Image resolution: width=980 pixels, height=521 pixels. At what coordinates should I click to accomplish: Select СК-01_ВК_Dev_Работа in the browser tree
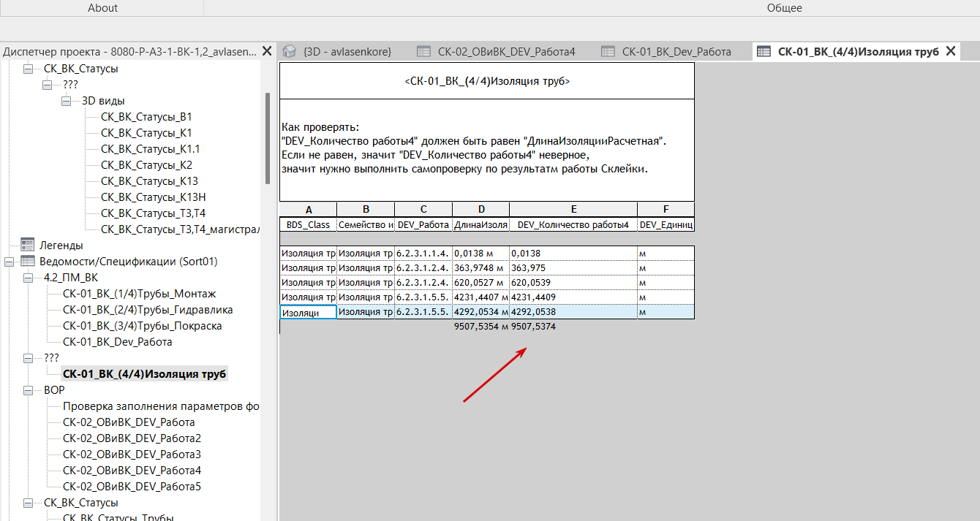click(x=117, y=342)
